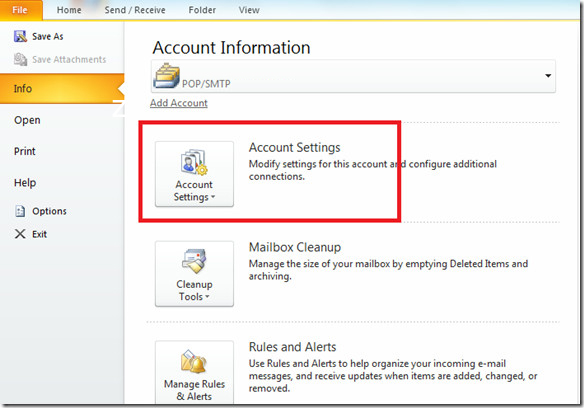Viewport: 584px width, 408px height.
Task: Open the Send / Receive tab
Action: coord(135,10)
